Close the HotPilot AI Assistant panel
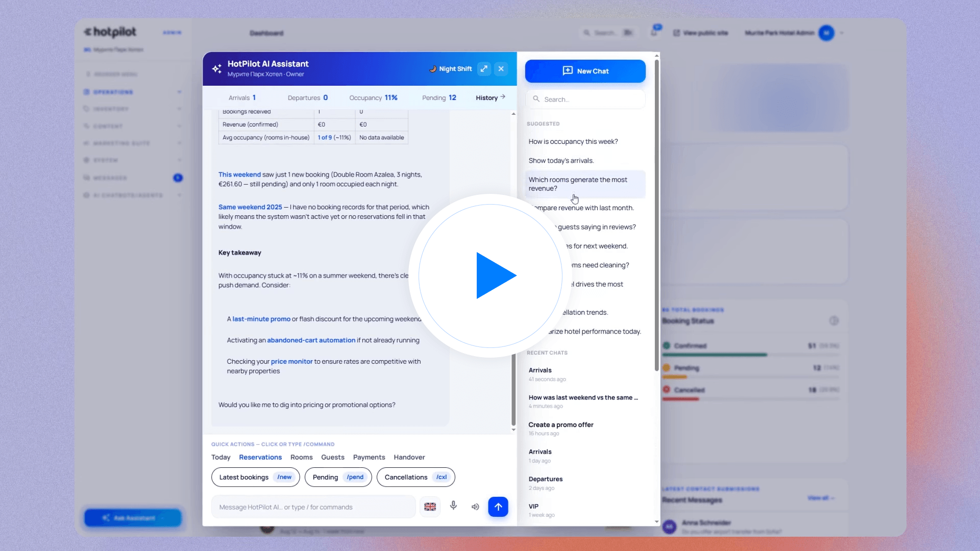The image size is (980, 551). pyautogui.click(x=501, y=69)
